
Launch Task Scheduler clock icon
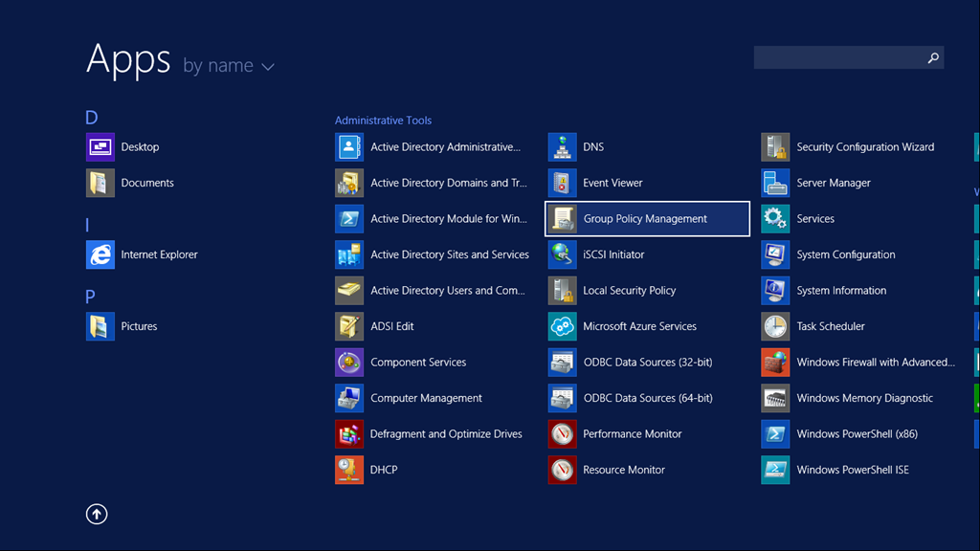[775, 326]
